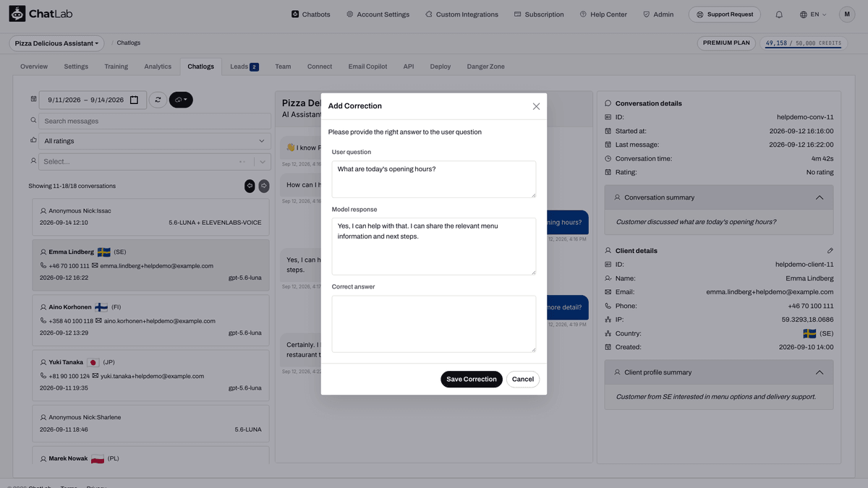Click the ChatLab logo
This screenshot has height=488, width=868.
(41, 14)
